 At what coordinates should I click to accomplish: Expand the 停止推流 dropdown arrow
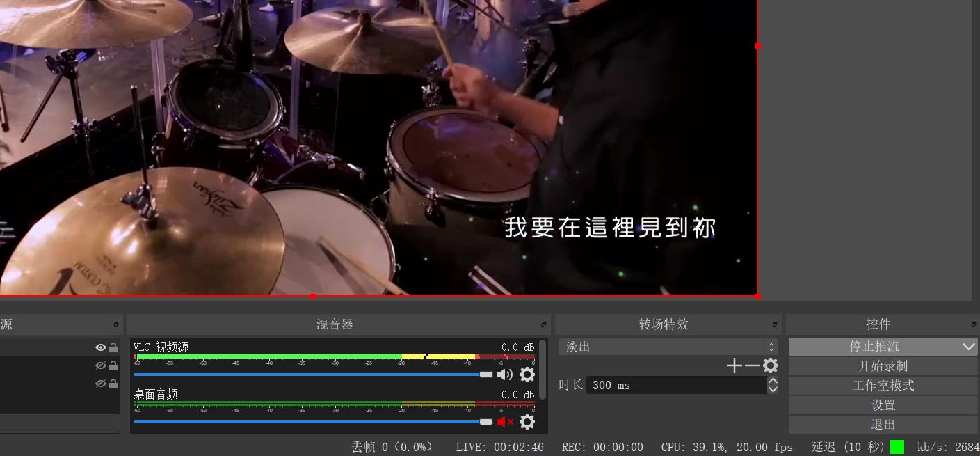(x=969, y=347)
